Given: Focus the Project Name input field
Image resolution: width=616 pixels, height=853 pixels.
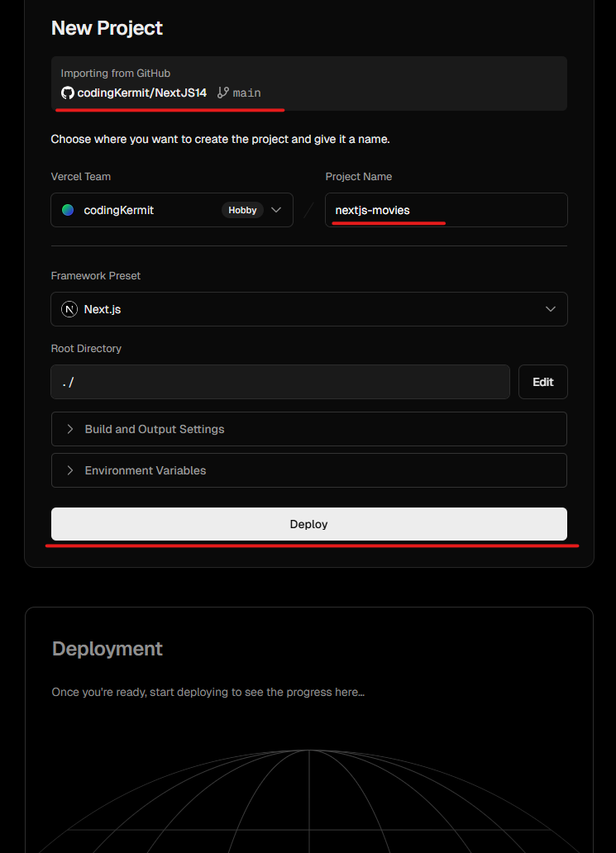Looking at the screenshot, I should pyautogui.click(x=446, y=210).
